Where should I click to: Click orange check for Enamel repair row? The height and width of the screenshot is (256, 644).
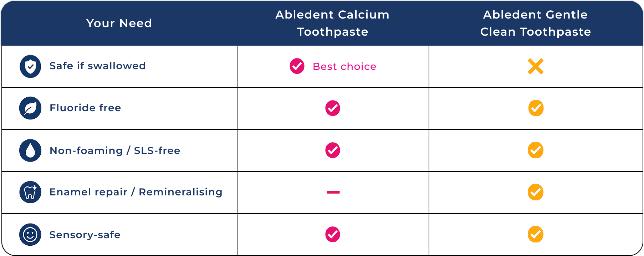536,192
